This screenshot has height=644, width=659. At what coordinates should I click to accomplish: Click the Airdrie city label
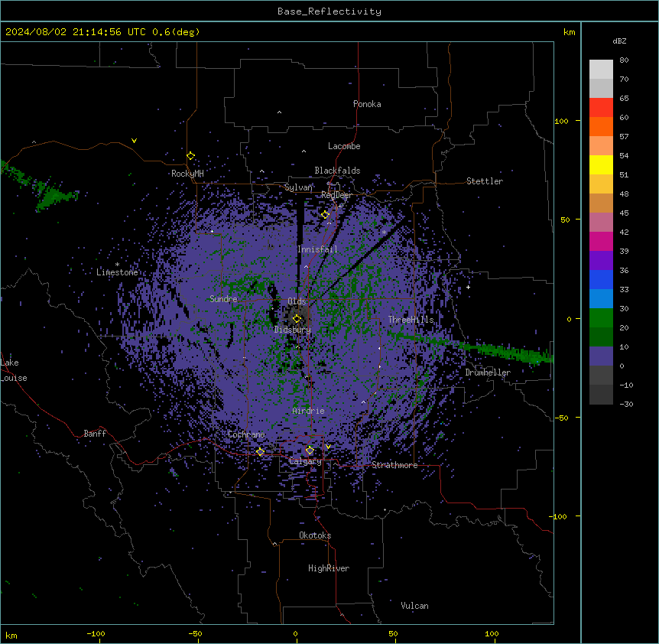point(309,411)
